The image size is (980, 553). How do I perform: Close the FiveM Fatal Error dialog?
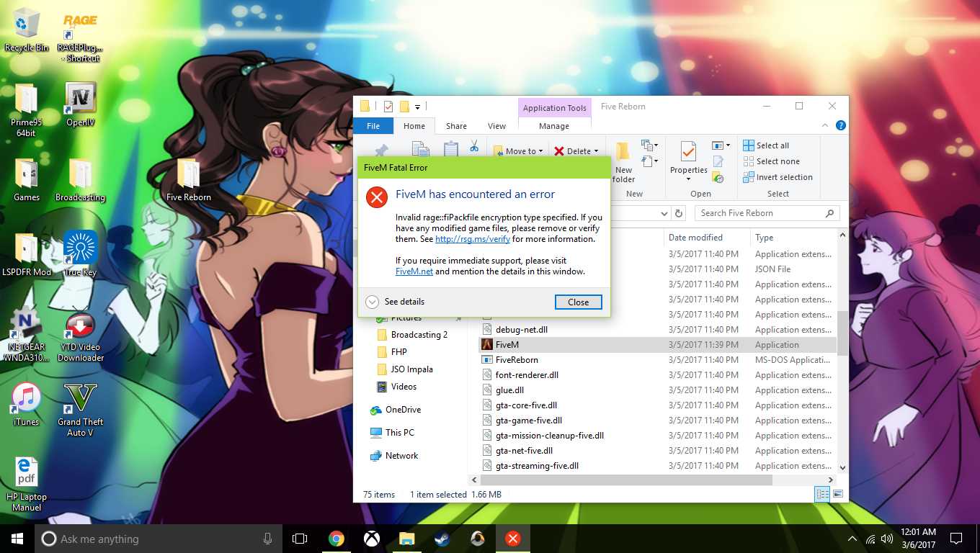[578, 302]
